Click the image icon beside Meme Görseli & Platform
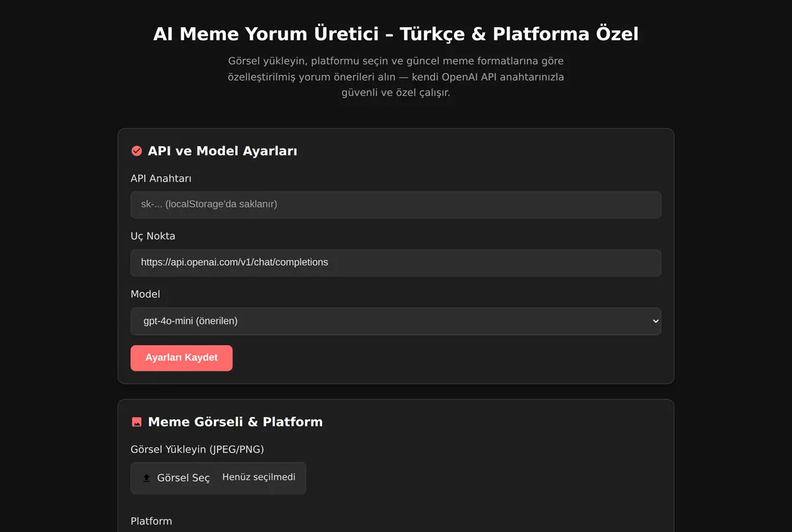The width and height of the screenshot is (792, 532). [137, 422]
